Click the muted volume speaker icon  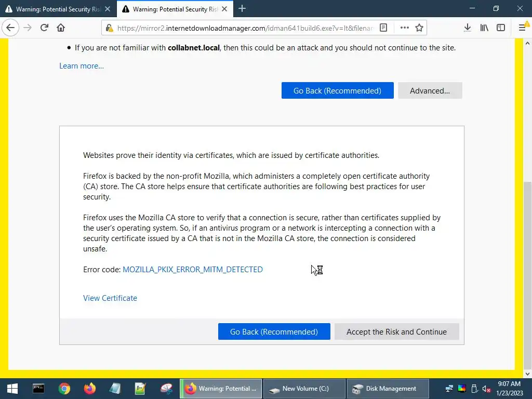coord(486,389)
